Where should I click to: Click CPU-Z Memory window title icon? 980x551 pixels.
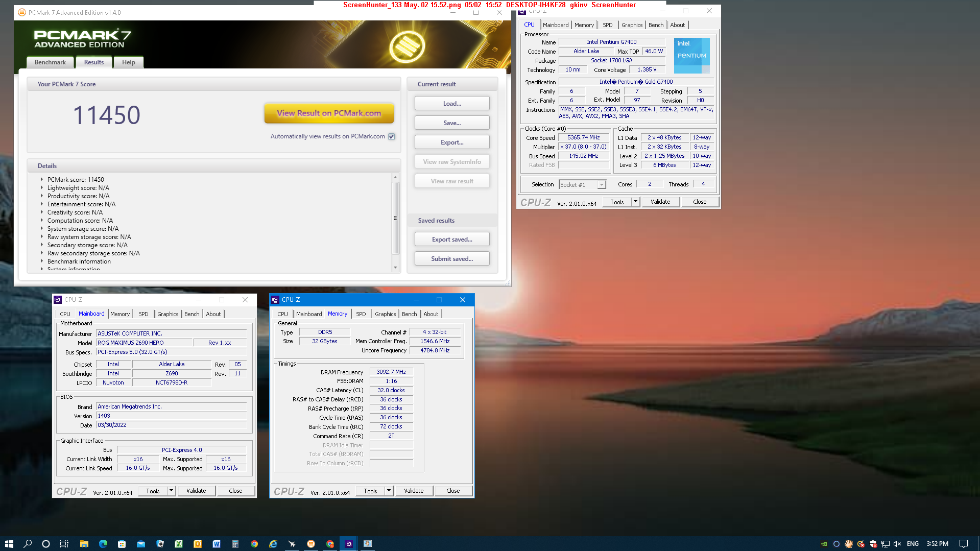276,300
